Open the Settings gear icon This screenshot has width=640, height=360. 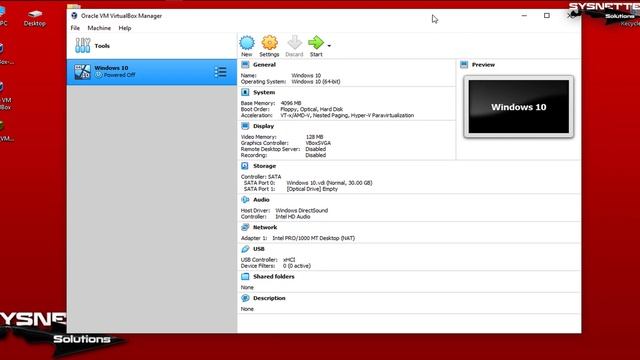(269, 43)
